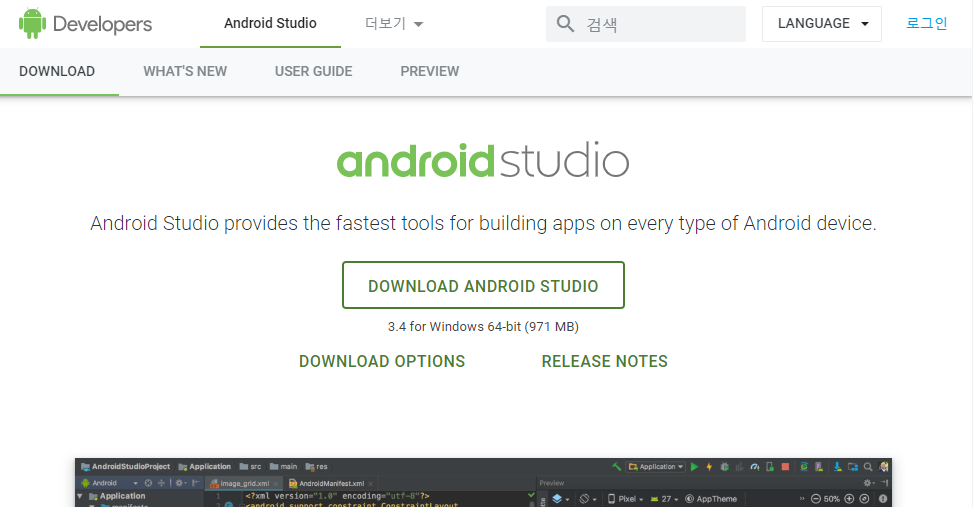Click the 검색 search input field
Image resolution: width=973 pixels, height=507 pixels.
click(x=646, y=24)
